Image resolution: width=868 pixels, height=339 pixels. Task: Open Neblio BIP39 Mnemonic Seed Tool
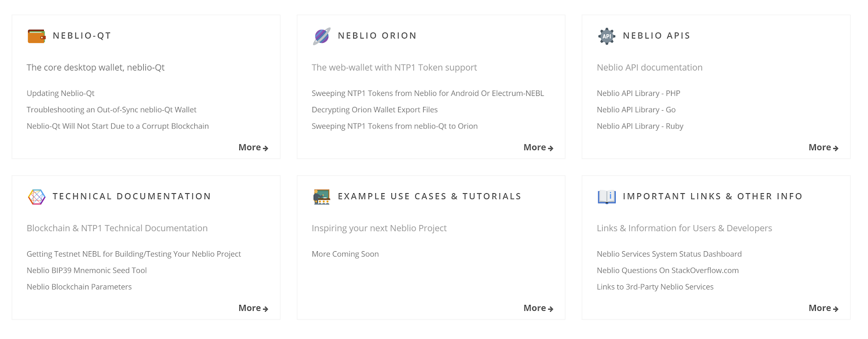pos(87,270)
